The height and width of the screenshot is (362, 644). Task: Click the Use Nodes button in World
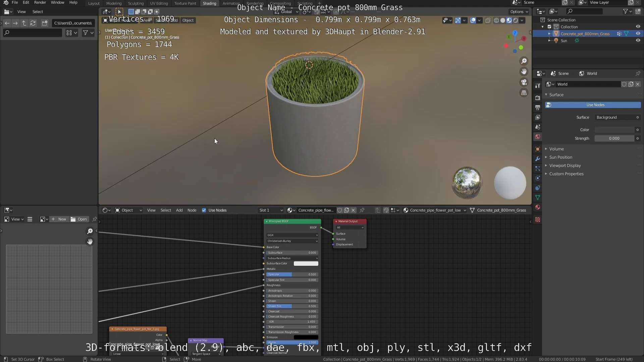(x=593, y=105)
